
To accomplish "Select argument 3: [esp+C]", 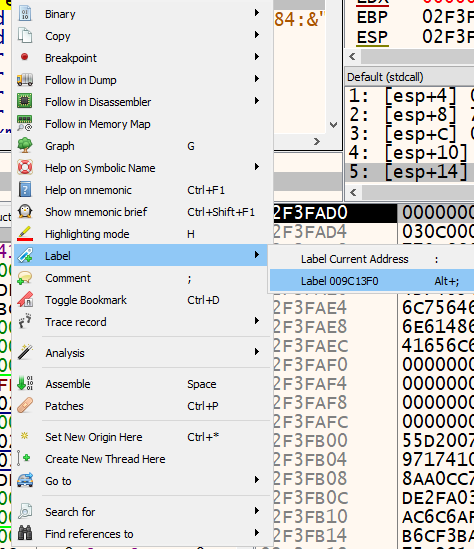I will click(x=410, y=133).
